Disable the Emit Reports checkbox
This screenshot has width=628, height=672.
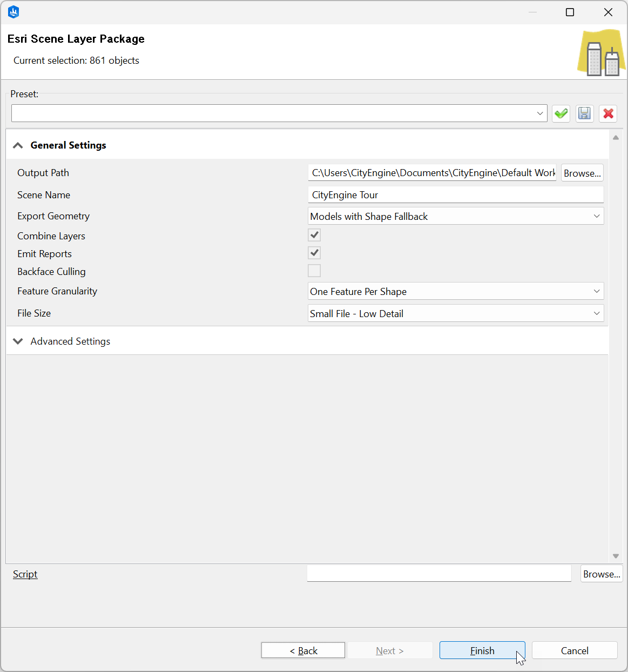click(314, 253)
